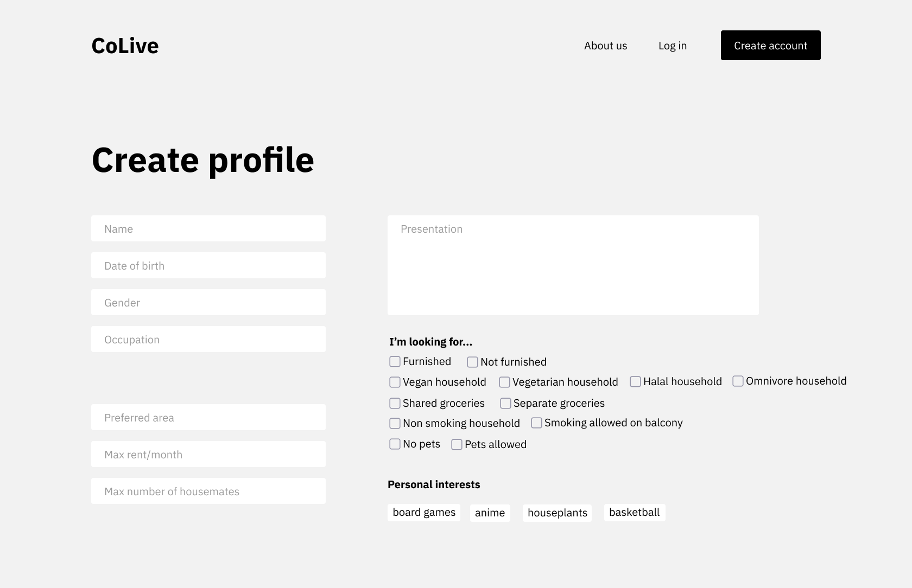Click the Create account button
Viewport: 912px width, 588px height.
click(770, 45)
